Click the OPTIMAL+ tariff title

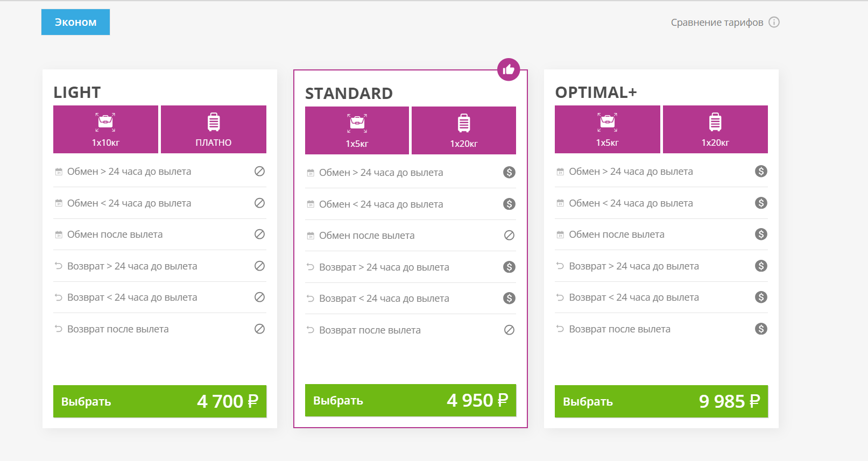point(596,93)
